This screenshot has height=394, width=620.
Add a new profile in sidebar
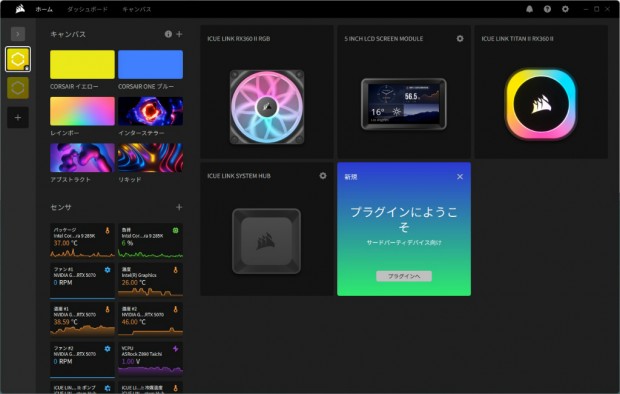[x=18, y=117]
